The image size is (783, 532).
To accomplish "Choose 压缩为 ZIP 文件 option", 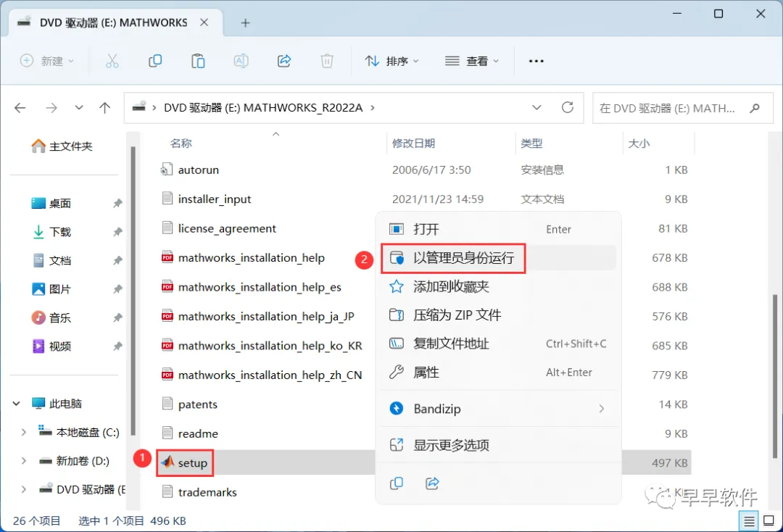I will pyautogui.click(x=498, y=315).
